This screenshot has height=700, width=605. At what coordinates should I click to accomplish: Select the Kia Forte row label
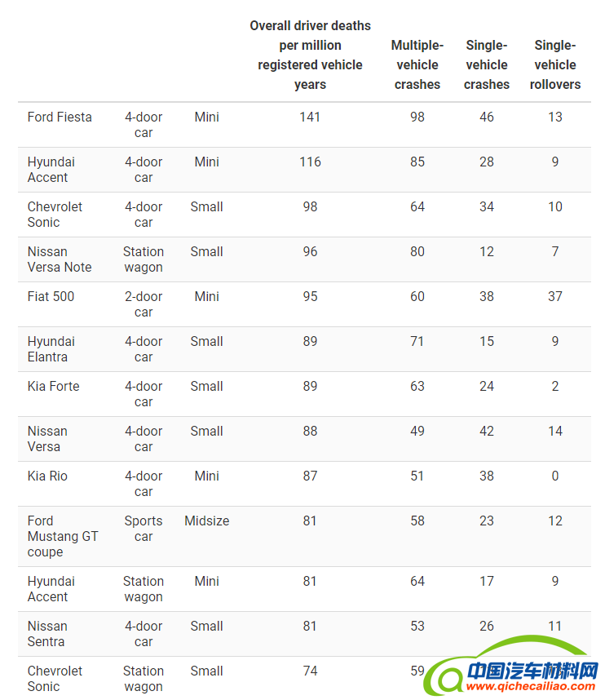click(53, 386)
